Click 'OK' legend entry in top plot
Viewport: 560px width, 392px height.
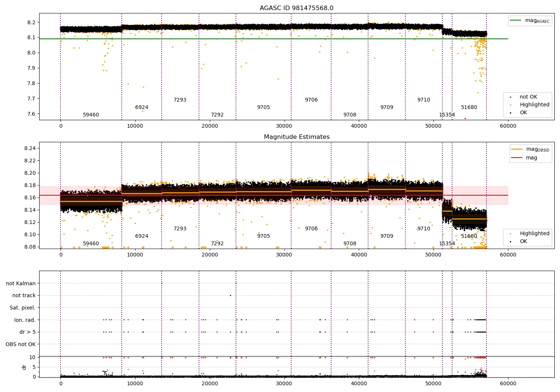pyautogui.click(x=519, y=113)
